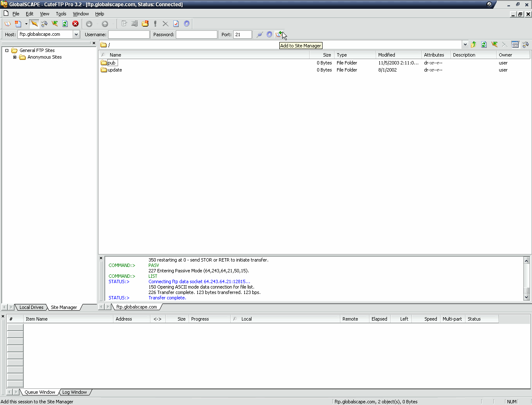Viewport: 532px width, 405px height.
Task: Click the Properties checkmark page icon
Action: pos(176,24)
